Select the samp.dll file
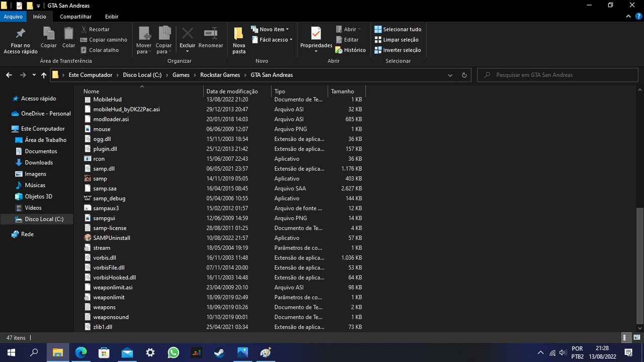The width and height of the screenshot is (644, 362). coord(104,169)
